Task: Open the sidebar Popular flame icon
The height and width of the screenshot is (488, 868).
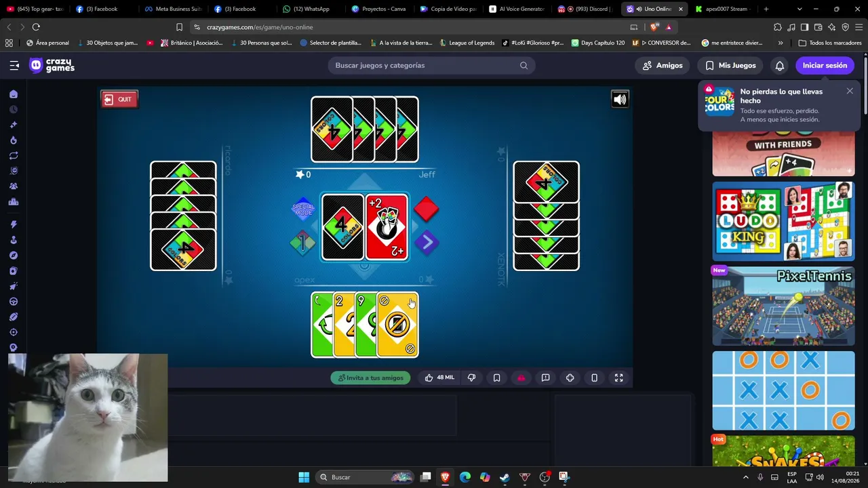Action: 14,140
